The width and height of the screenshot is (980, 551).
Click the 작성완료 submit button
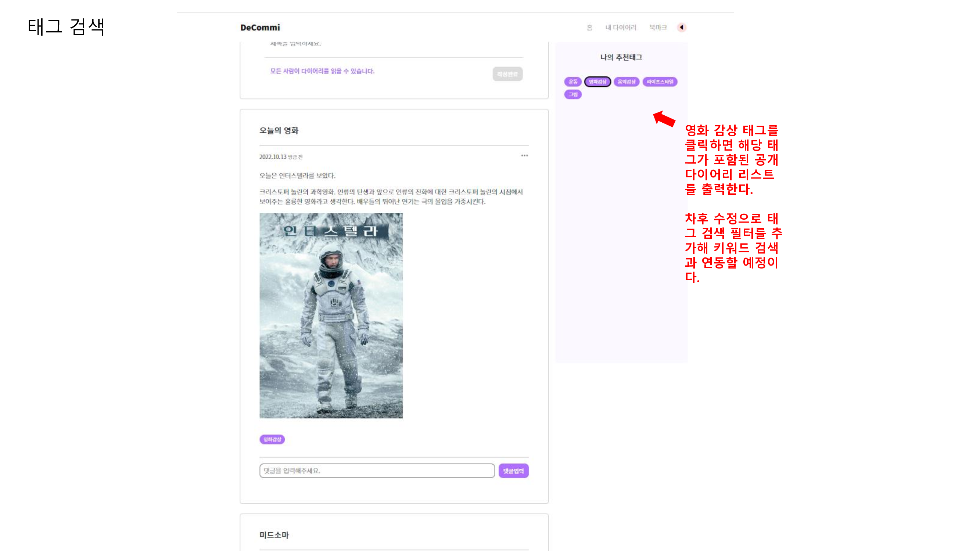point(507,74)
